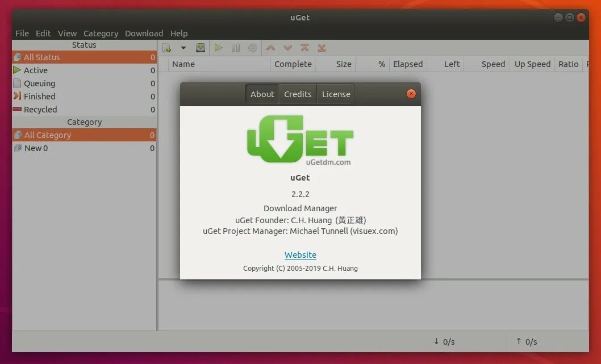Open the Edit menu
Image resolution: width=601 pixels, height=364 pixels.
[43, 34]
